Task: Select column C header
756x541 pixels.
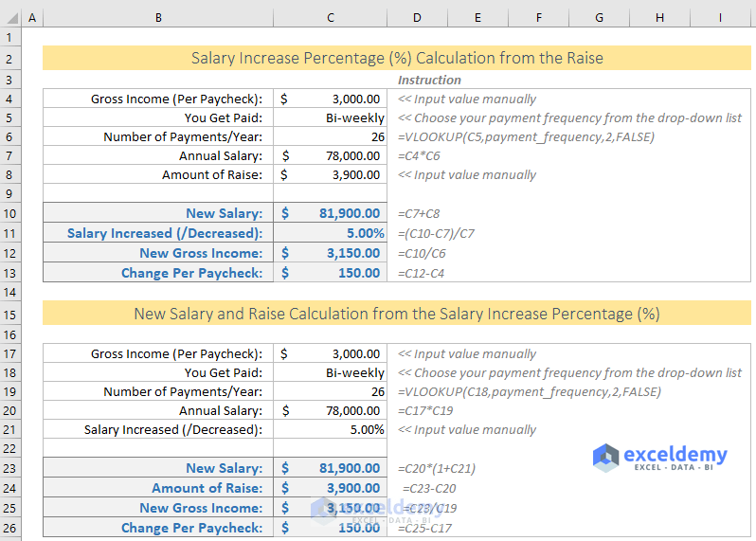Action: 331,18
